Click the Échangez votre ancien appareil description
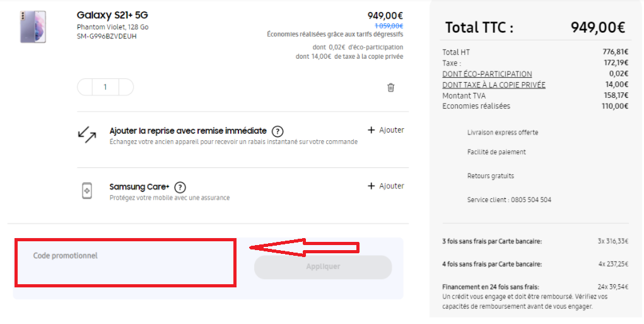Viewport: 644px width, 324px height. pyautogui.click(x=234, y=142)
